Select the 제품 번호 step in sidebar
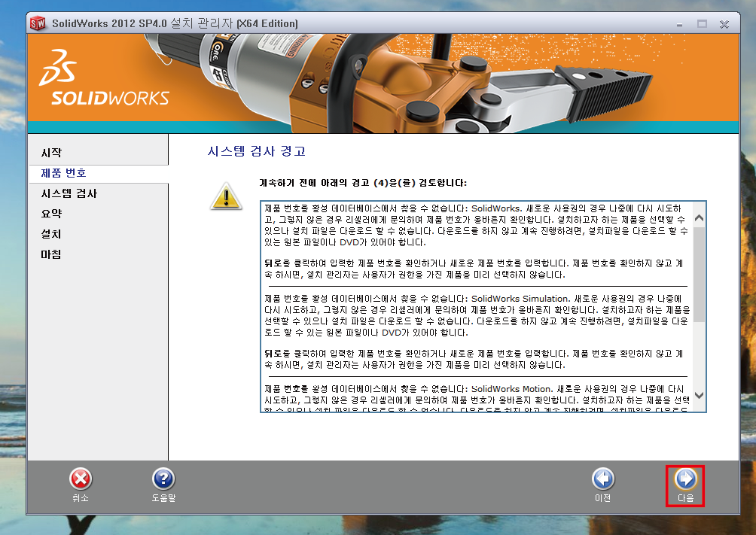The height and width of the screenshot is (535, 756). pyautogui.click(x=64, y=173)
